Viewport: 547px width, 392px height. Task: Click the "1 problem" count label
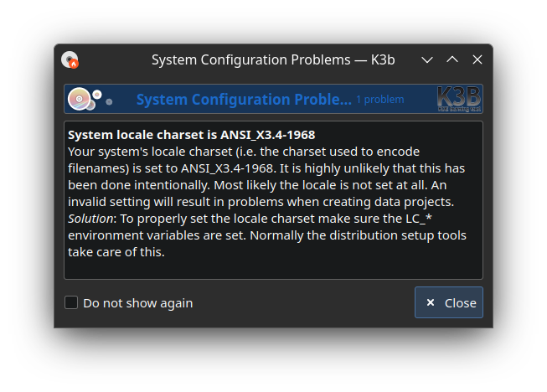[x=379, y=100]
